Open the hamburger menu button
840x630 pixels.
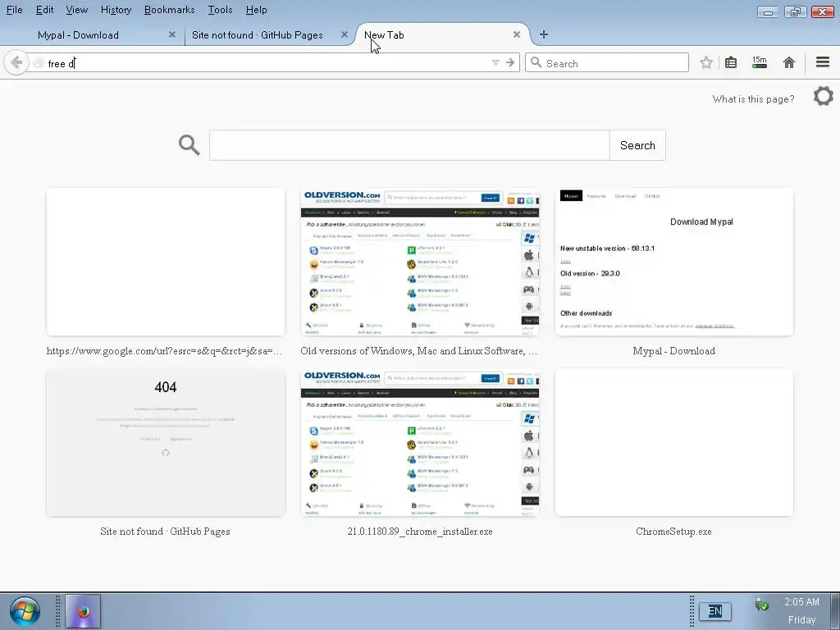pos(822,62)
